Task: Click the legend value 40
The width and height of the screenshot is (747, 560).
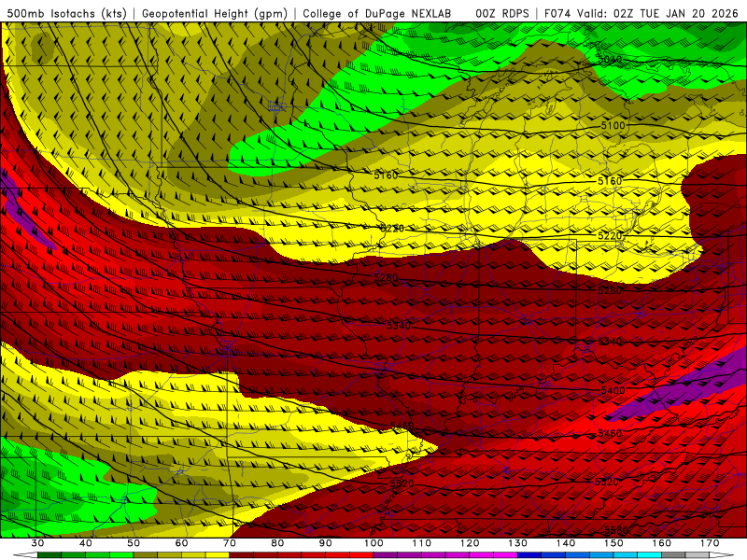Action: click(x=86, y=543)
